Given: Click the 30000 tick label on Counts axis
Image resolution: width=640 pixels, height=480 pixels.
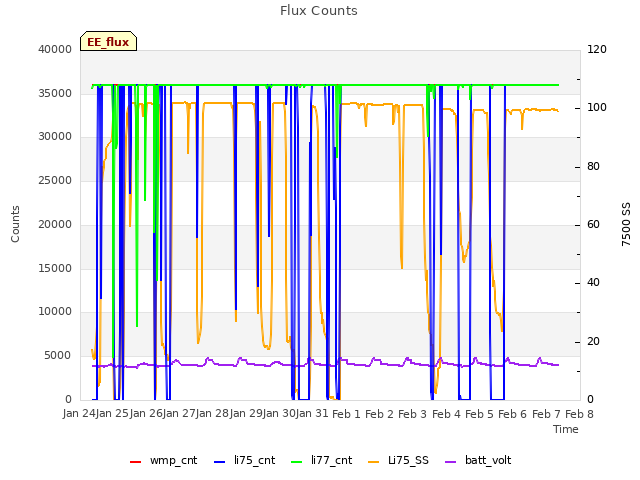Looking at the screenshot, I should point(55,137).
